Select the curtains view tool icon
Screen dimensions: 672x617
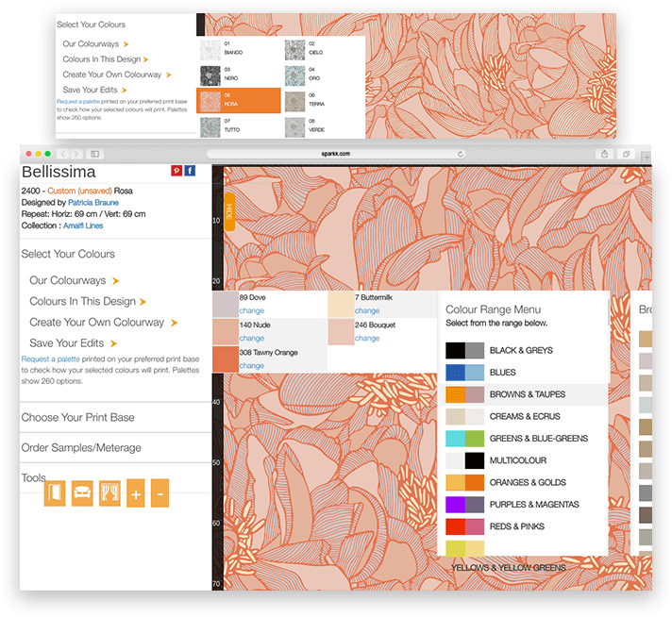109,493
